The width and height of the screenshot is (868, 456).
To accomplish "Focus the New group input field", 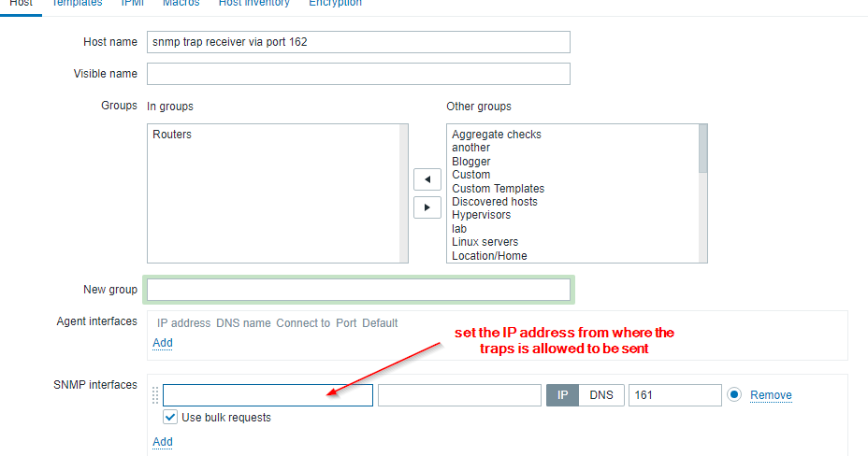I will [x=358, y=290].
